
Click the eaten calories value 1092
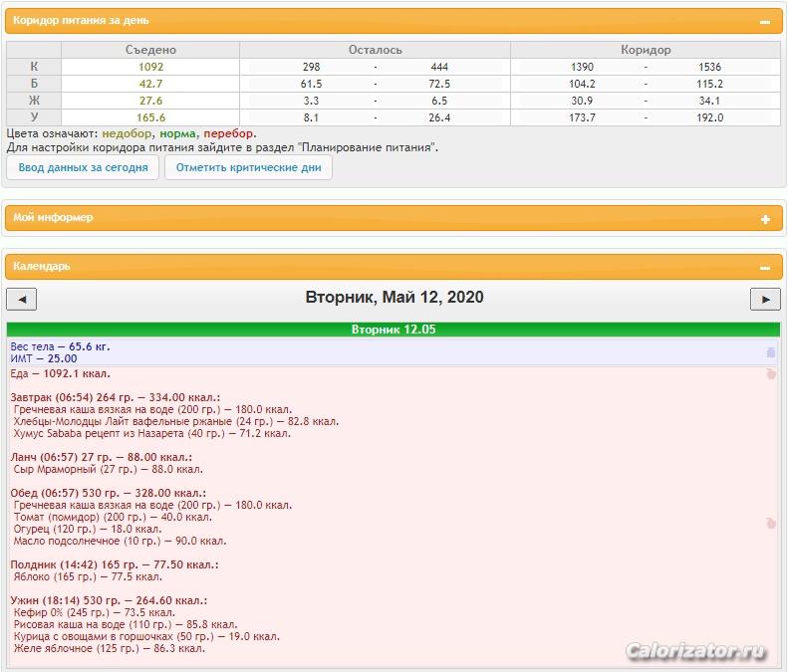tap(150, 67)
